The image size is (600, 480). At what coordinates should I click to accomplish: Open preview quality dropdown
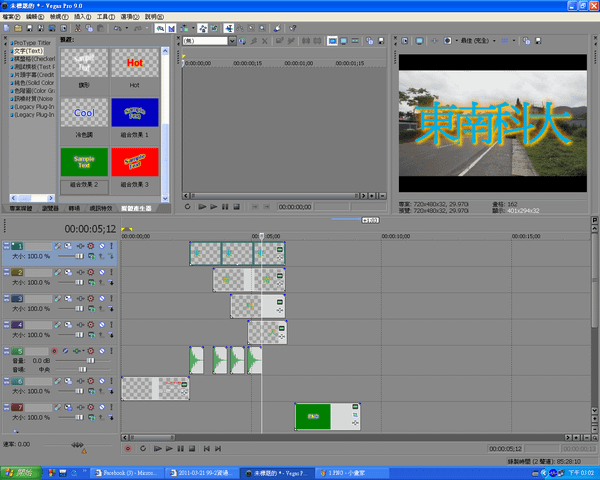(x=494, y=41)
